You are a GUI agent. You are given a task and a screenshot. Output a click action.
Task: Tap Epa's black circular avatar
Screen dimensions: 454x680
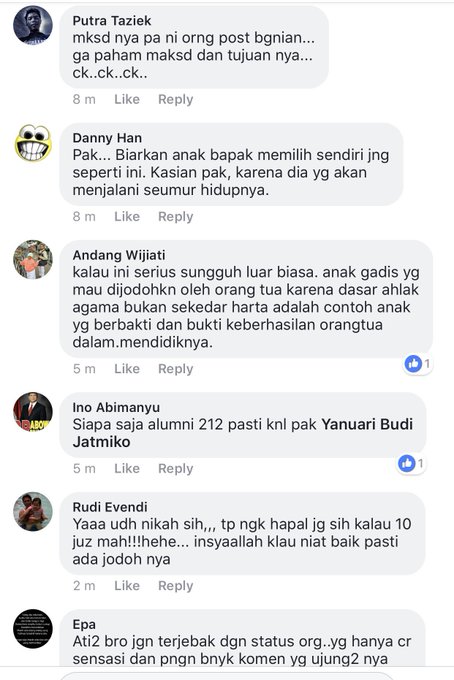pyautogui.click(x=33, y=629)
